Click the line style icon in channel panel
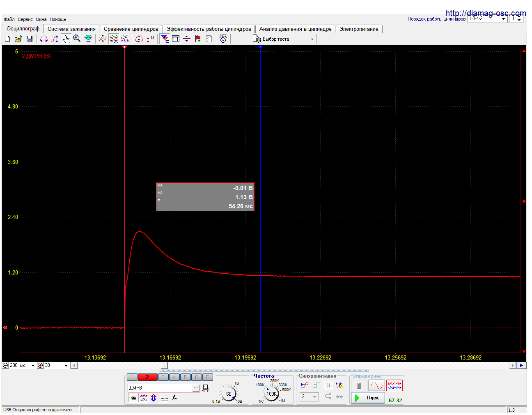This screenshot has width=532, height=415. [164, 398]
